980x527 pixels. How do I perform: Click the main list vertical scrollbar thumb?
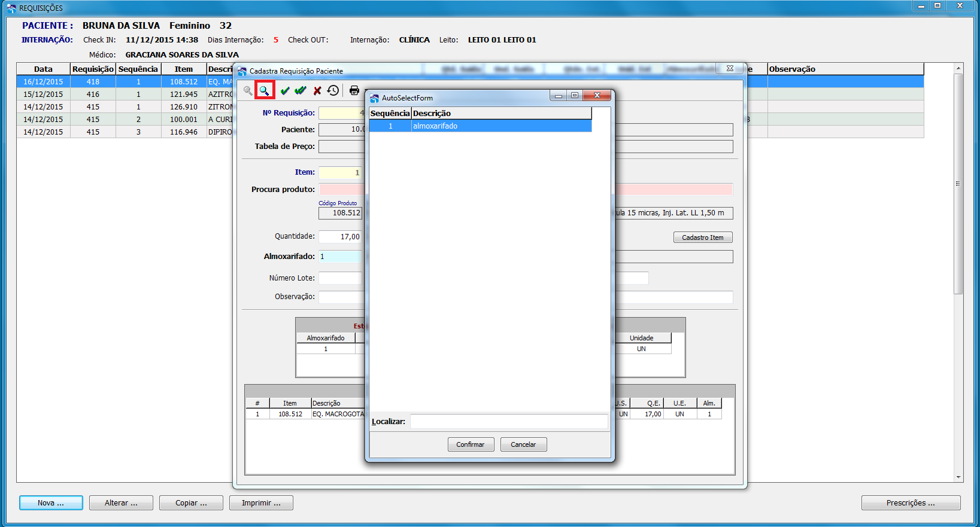[x=958, y=184]
